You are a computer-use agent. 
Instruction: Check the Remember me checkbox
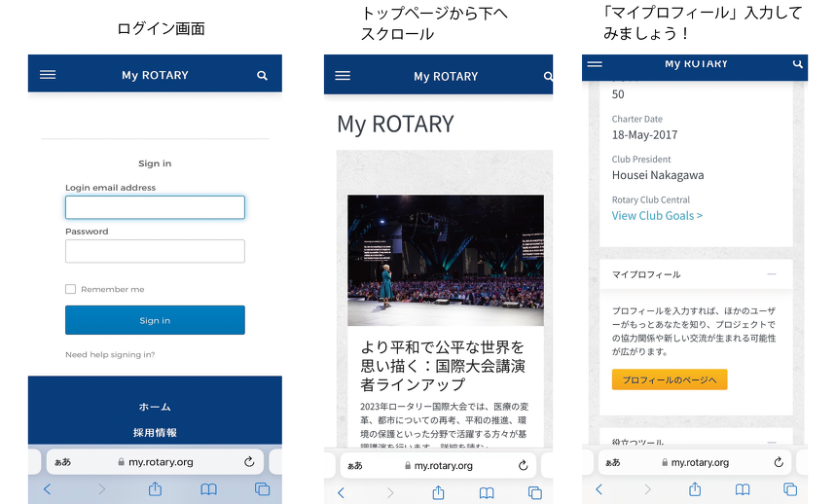70,289
